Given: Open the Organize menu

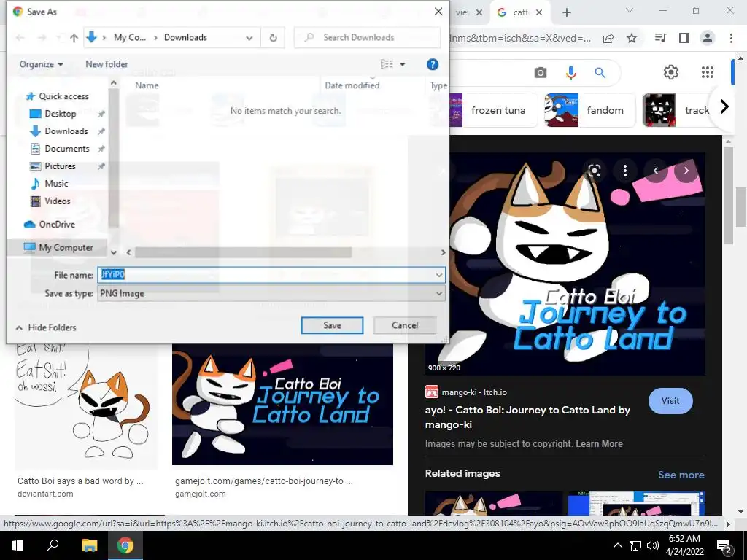Looking at the screenshot, I should point(41,64).
